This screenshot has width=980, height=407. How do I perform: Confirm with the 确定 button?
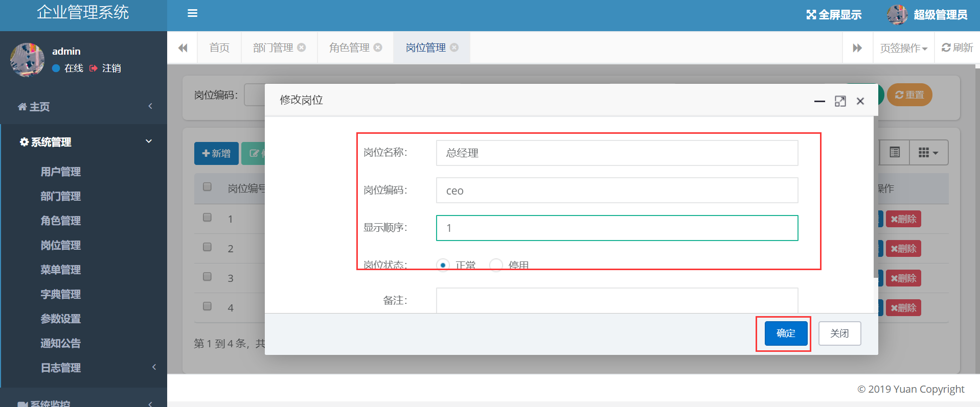786,333
